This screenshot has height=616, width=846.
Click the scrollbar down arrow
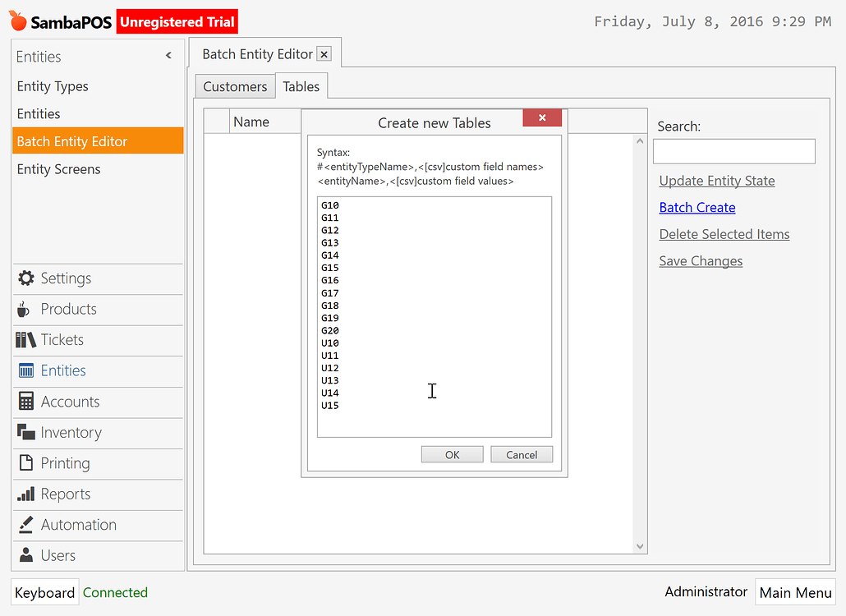pos(640,545)
